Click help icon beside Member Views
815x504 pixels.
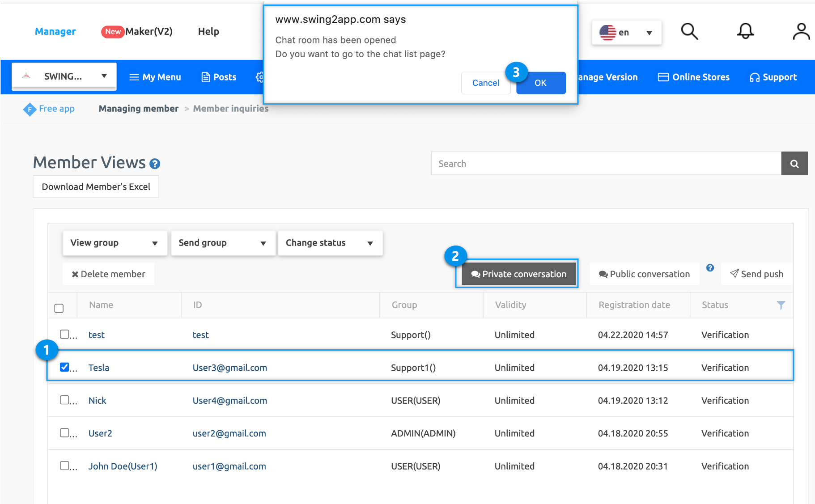pos(155,164)
